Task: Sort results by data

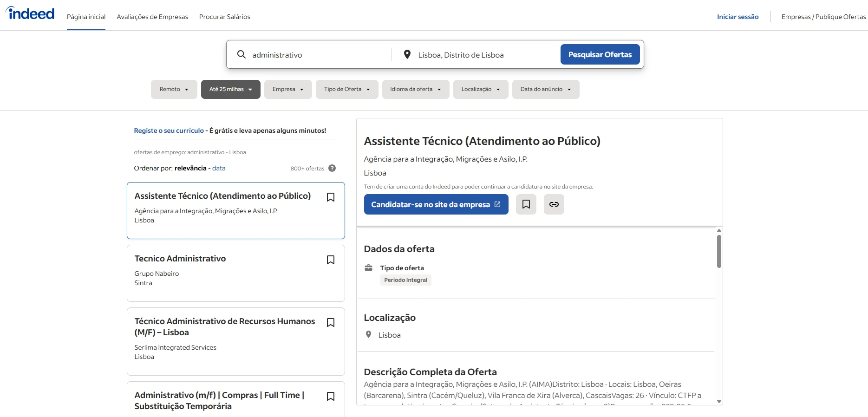Action: coord(219,168)
